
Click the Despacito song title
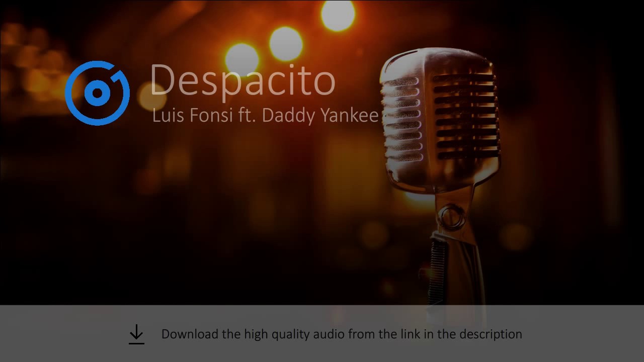[243, 80]
